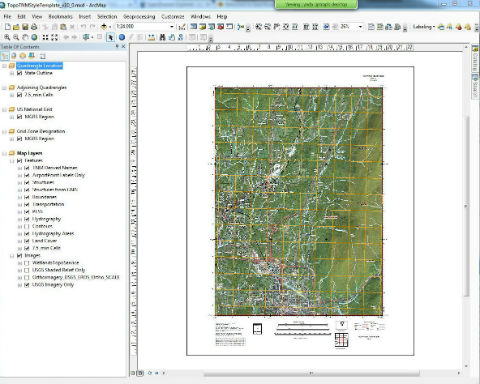The image size is (480, 384).
Task: Print the map layout
Action: [x=34, y=27]
